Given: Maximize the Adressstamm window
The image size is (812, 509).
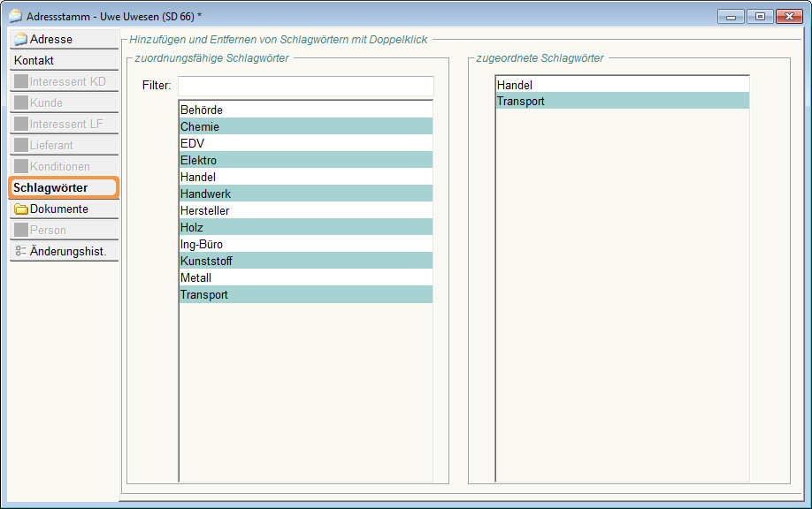Looking at the screenshot, I should (760, 17).
